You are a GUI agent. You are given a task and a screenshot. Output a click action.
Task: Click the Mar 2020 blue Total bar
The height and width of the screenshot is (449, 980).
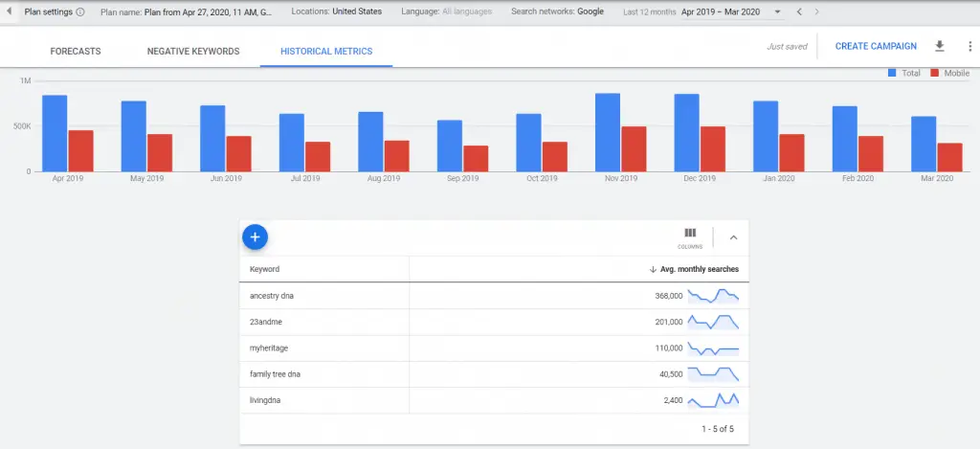click(x=924, y=144)
